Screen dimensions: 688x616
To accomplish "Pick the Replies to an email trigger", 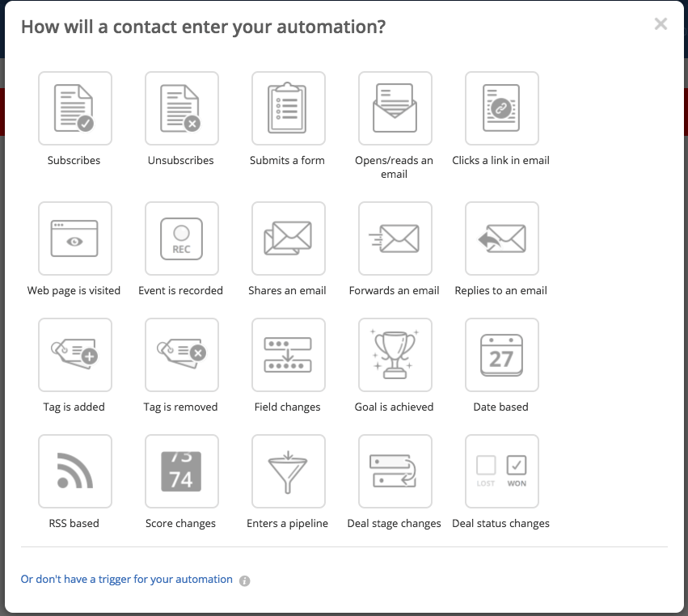I will coord(501,238).
